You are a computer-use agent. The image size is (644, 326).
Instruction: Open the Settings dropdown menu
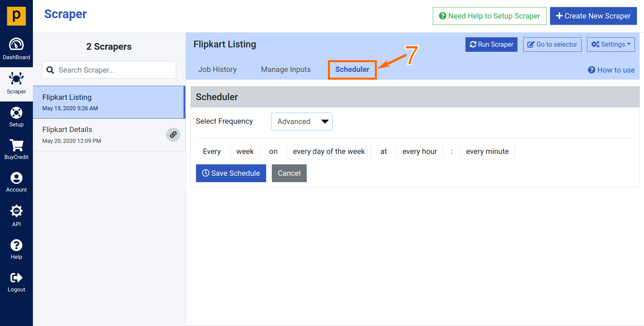point(610,44)
